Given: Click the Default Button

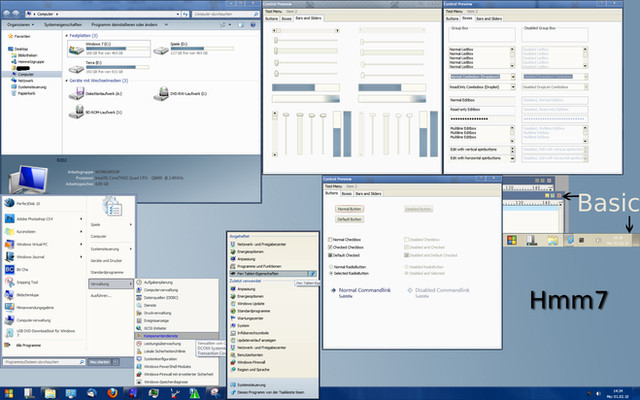Looking at the screenshot, I should tap(349, 219).
